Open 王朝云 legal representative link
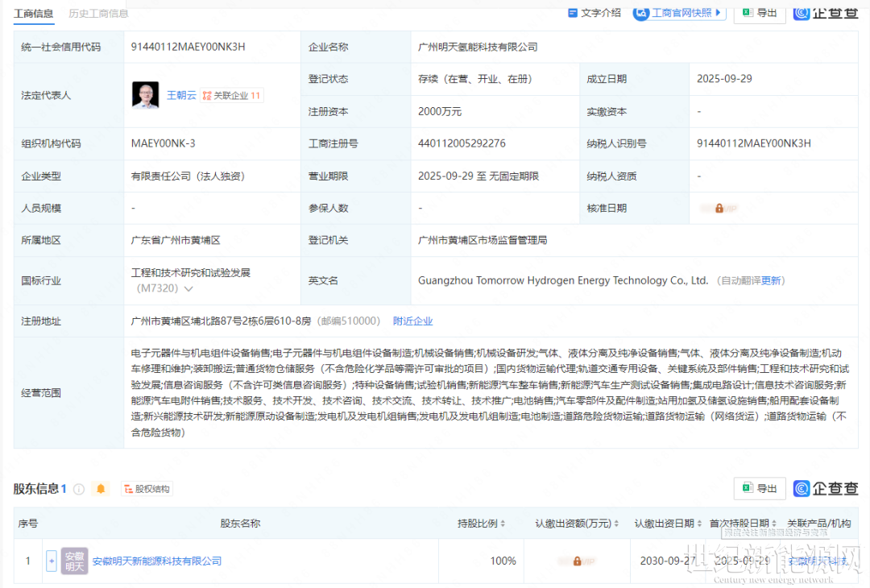870x588 pixels. pos(181,95)
